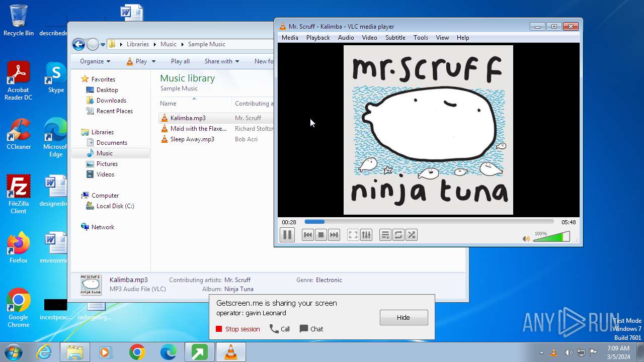This screenshot has height=362, width=644.
Task: Expand the Libraries breadcrumb arrow
Action: 155,44
